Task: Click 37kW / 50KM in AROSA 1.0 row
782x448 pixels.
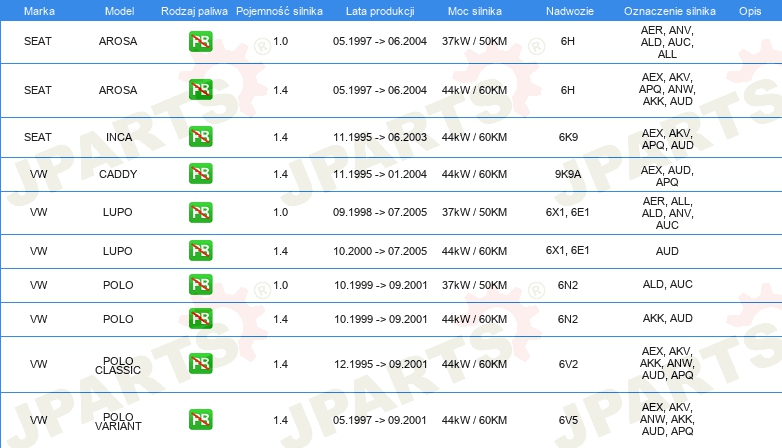Action: pyautogui.click(x=474, y=41)
